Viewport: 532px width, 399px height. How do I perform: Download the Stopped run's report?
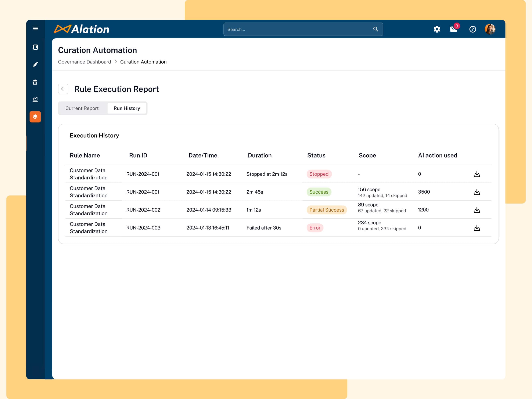pos(477,174)
